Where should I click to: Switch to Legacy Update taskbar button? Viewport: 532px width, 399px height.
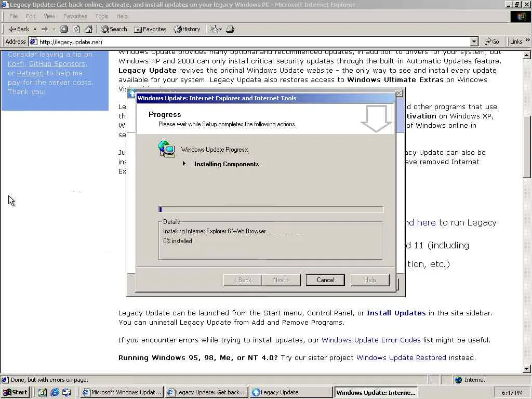pyautogui.click(x=291, y=392)
